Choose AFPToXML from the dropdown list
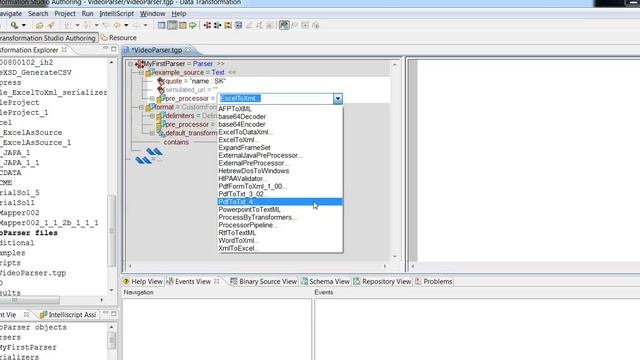 pyautogui.click(x=280, y=109)
